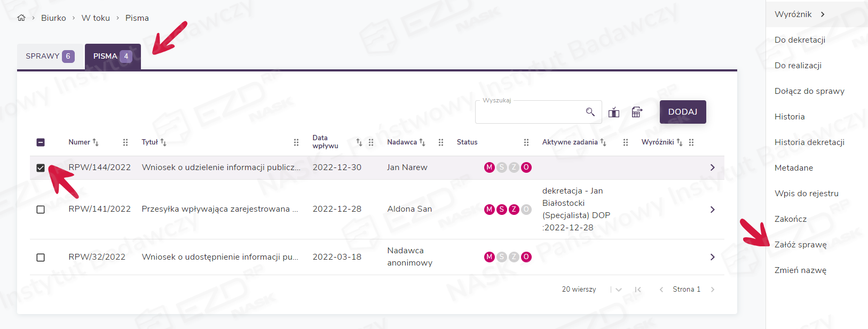The height and width of the screenshot is (329, 868).
Task: Click the export table icon
Action: pos(637,112)
